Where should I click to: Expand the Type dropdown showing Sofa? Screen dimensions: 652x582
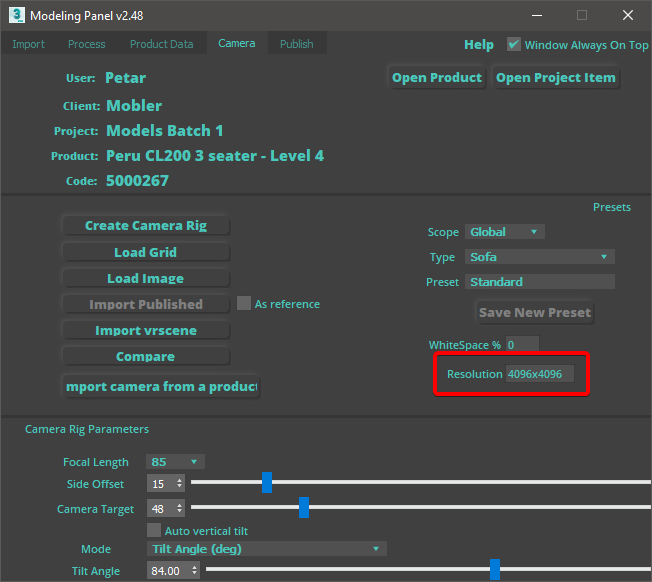click(539, 257)
